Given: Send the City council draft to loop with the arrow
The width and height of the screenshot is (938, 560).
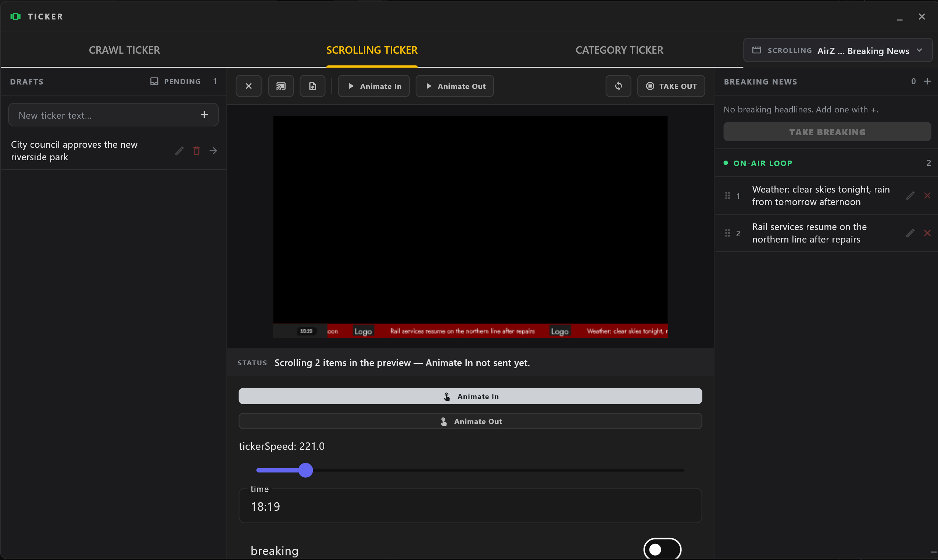Looking at the screenshot, I should [213, 151].
